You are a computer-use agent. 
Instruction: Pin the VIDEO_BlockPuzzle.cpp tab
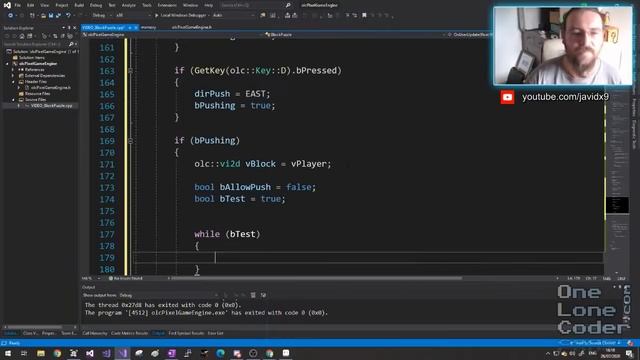pos(130,27)
